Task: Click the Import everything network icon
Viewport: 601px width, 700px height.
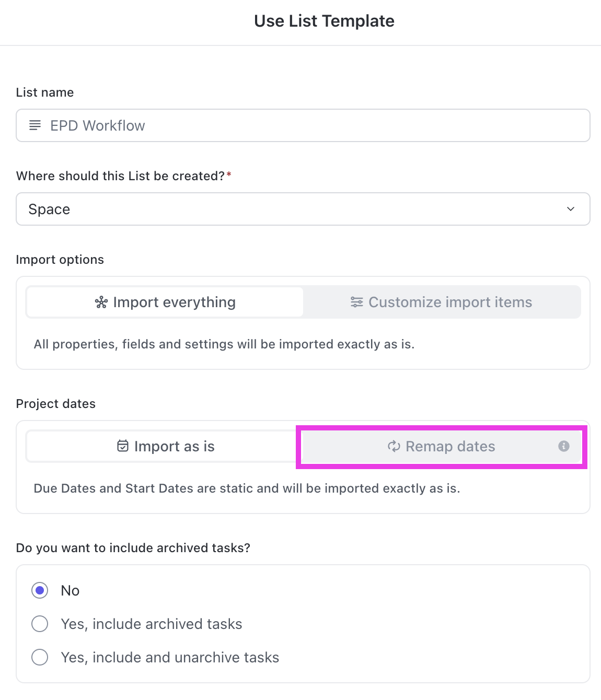Action: (x=101, y=302)
